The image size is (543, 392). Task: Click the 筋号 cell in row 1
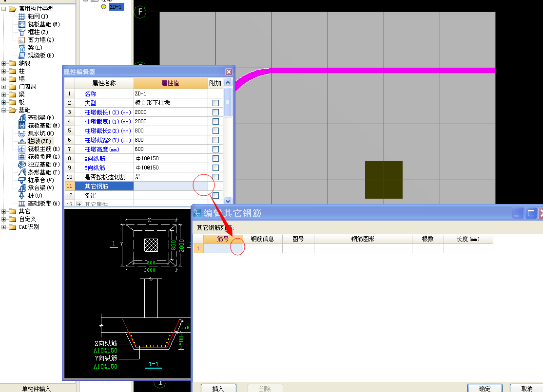pos(223,248)
